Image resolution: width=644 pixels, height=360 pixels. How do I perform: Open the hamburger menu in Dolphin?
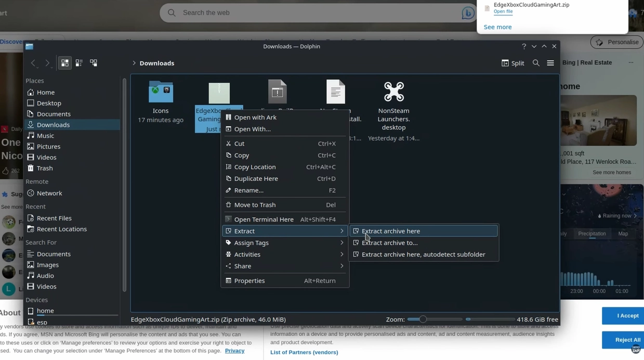point(550,63)
